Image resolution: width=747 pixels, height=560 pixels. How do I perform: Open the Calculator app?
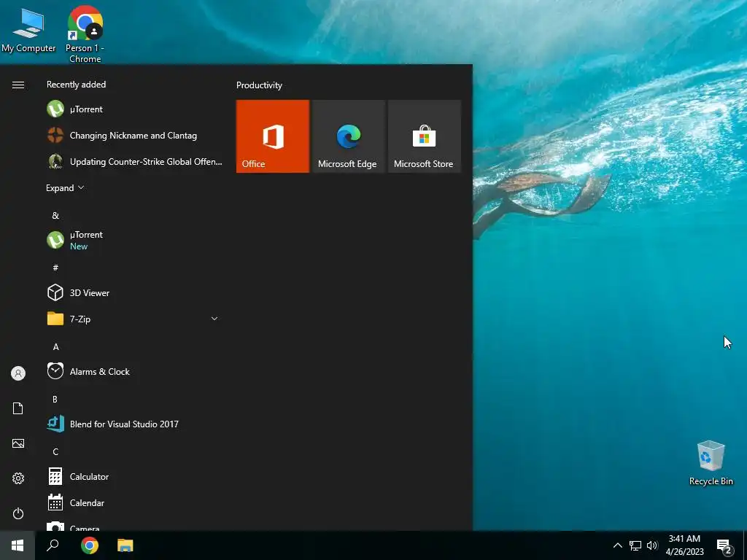click(133, 476)
